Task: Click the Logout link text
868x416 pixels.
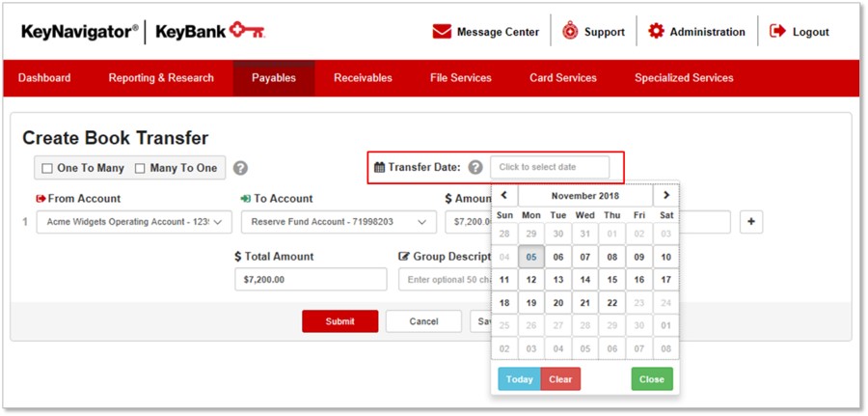Action: [811, 32]
